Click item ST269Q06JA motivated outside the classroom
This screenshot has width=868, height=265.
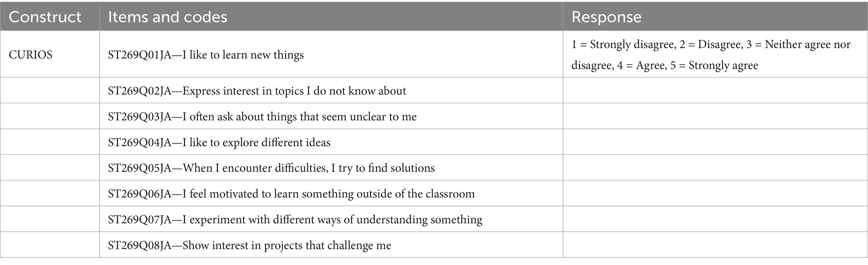(291, 193)
